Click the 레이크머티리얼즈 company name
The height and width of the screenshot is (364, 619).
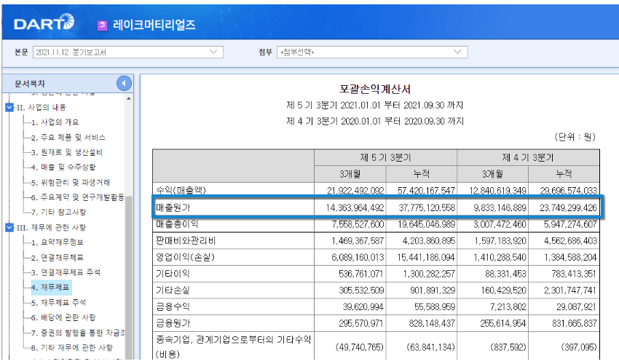(154, 25)
